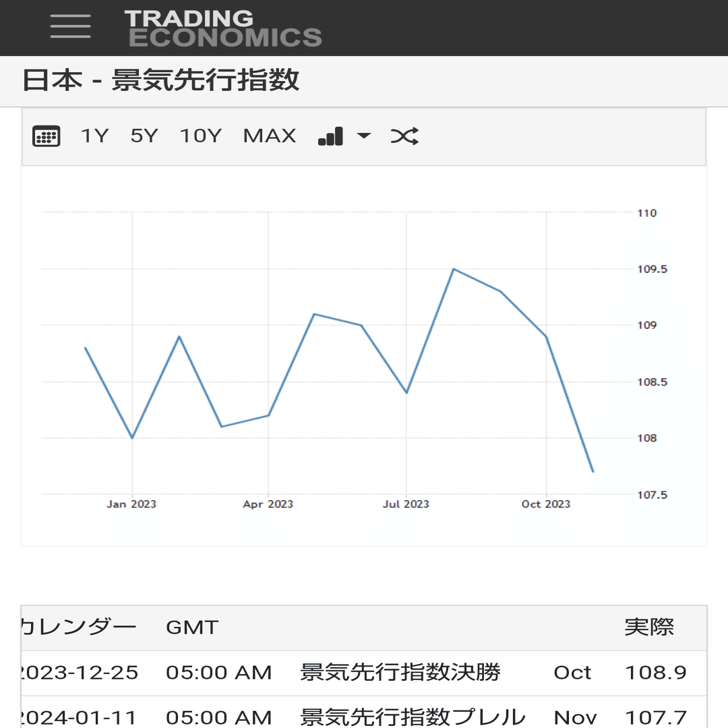Click the 110 y-axis label

646,213
